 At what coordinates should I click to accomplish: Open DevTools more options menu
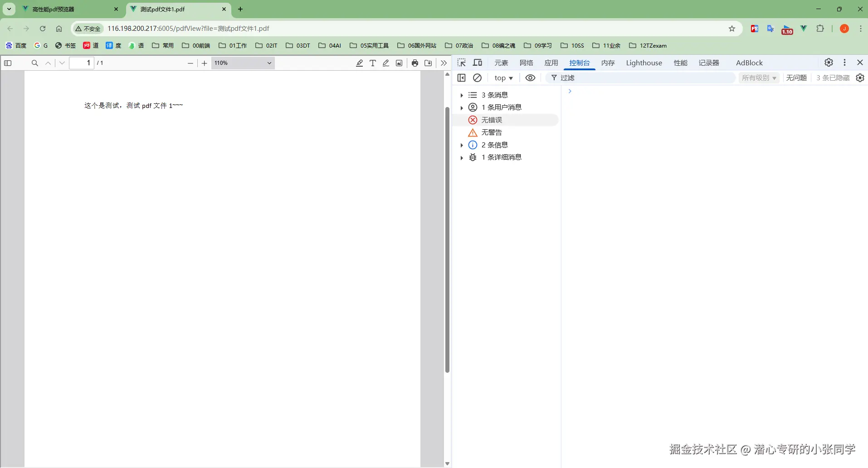pos(844,63)
